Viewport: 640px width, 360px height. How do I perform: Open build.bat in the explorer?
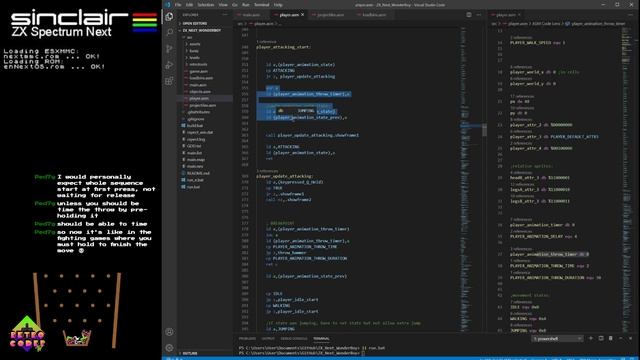click(x=205, y=126)
